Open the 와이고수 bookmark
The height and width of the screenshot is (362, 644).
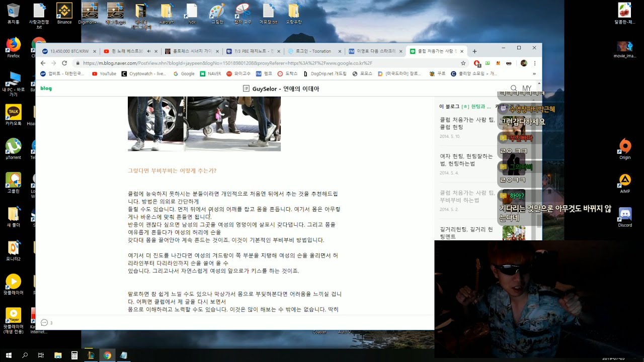coord(238,73)
